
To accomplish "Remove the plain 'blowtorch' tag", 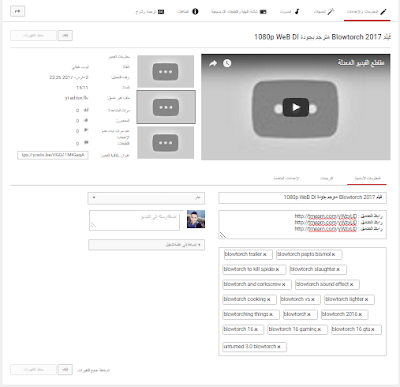I will [x=309, y=315].
